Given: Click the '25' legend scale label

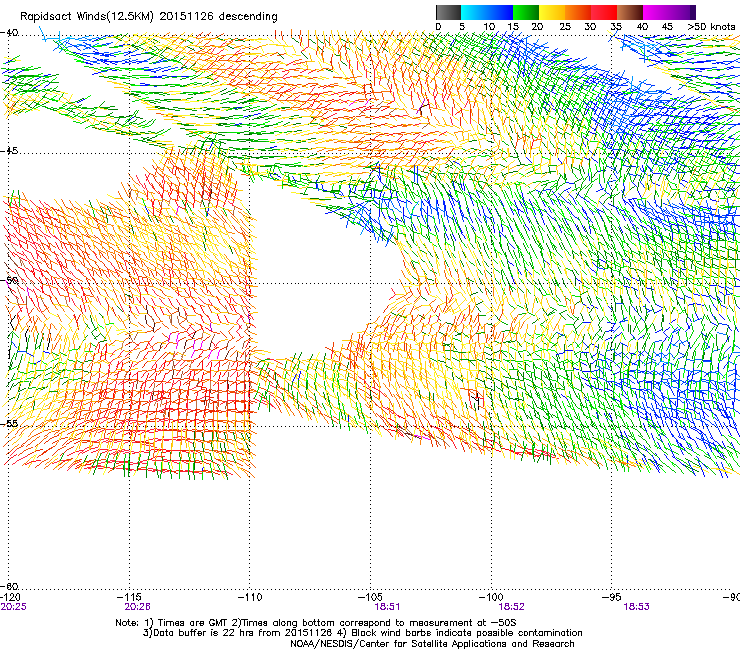Looking at the screenshot, I should coord(565,27).
